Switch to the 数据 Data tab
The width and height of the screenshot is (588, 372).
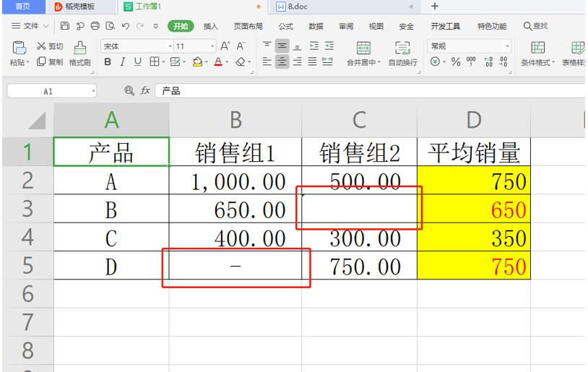pos(316,26)
